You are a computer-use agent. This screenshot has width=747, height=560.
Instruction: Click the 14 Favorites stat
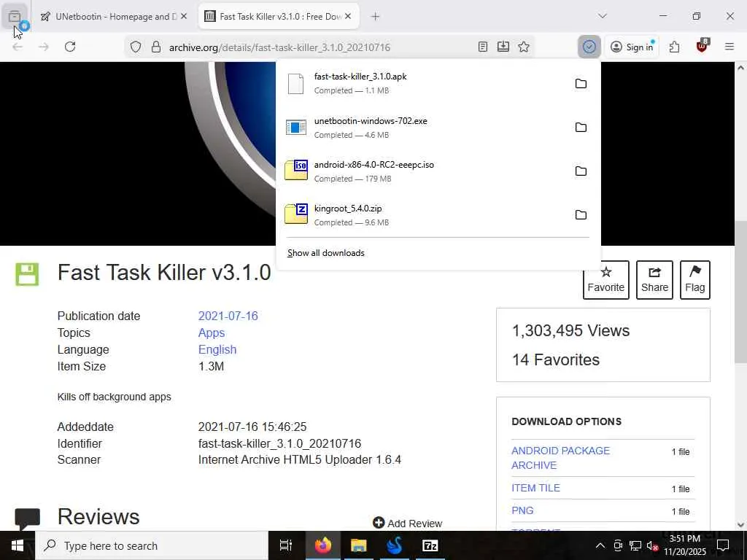click(555, 359)
